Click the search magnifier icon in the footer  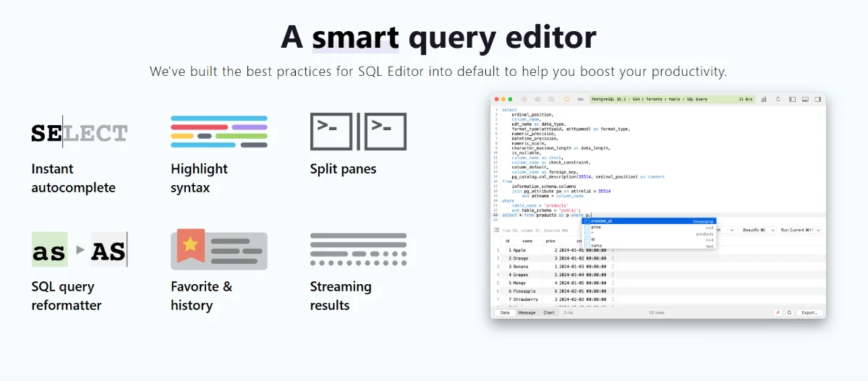click(x=789, y=313)
